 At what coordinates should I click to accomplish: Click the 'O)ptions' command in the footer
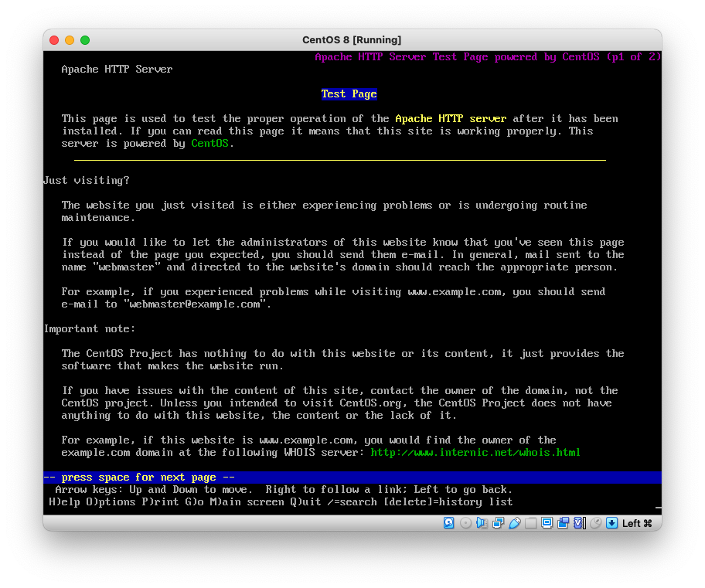[111, 501]
